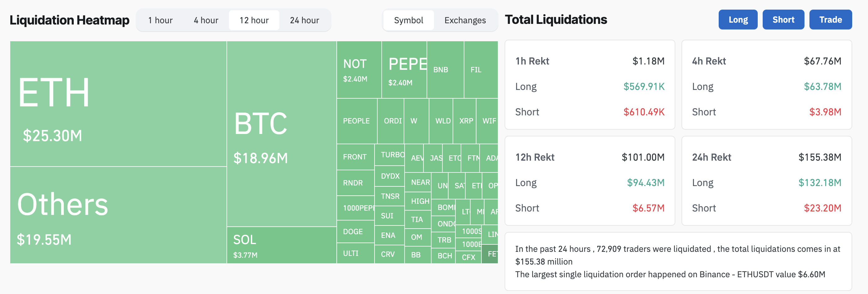Click the PEOPLE heatmap cell
This screenshot has width=868, height=294.
(x=357, y=121)
